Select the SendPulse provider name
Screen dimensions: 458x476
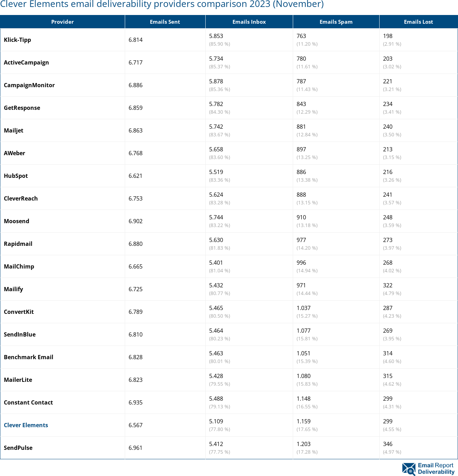point(18,448)
